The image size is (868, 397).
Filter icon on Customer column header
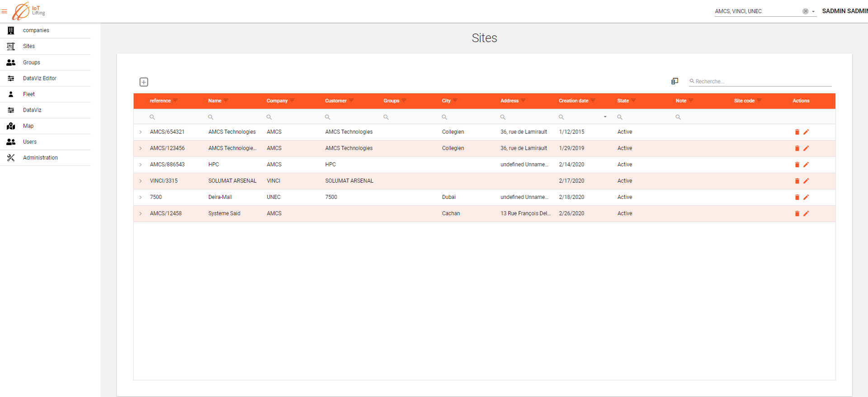pos(351,100)
